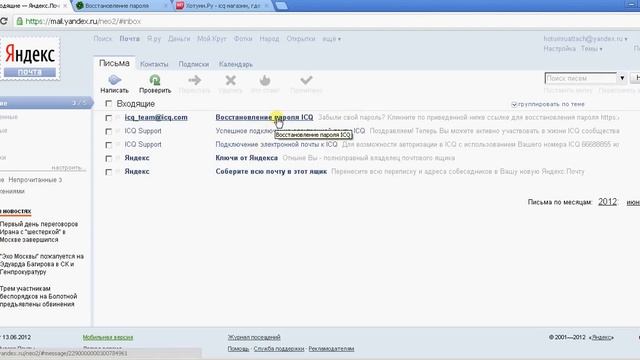Open the Помощь footer link
Screen dimensions: 640x360
[x=238, y=349]
